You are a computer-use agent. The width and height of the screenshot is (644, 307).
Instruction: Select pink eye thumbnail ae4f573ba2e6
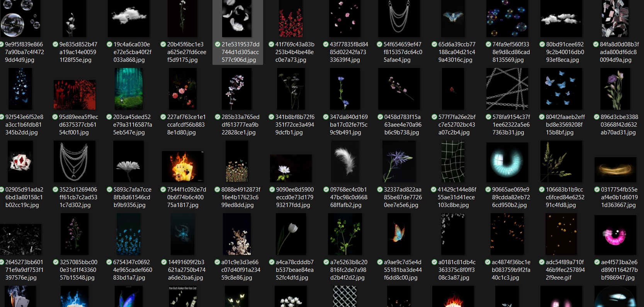coord(615,235)
